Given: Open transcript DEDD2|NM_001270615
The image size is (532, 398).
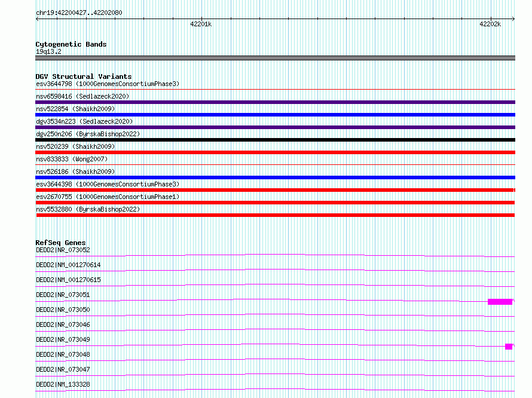Looking at the screenshot, I should coord(68,280).
